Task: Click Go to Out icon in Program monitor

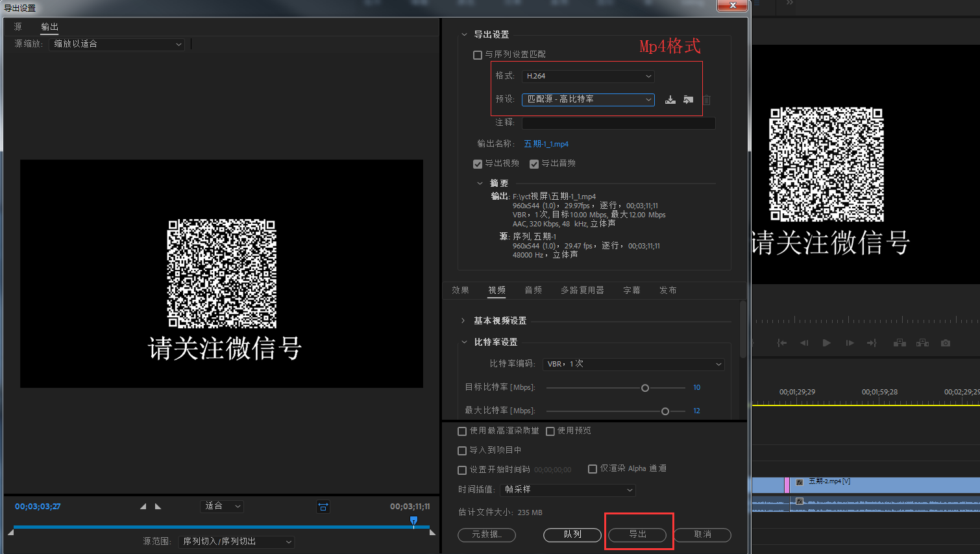Action: point(872,343)
